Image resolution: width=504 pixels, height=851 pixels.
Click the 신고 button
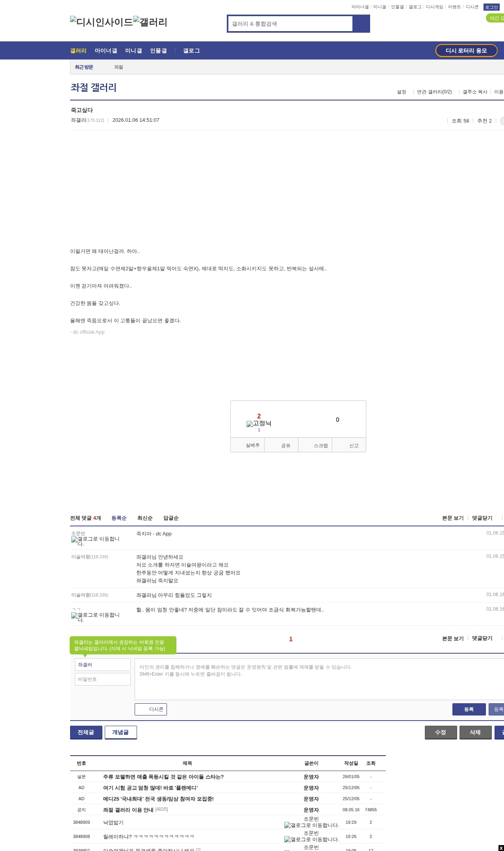click(349, 445)
